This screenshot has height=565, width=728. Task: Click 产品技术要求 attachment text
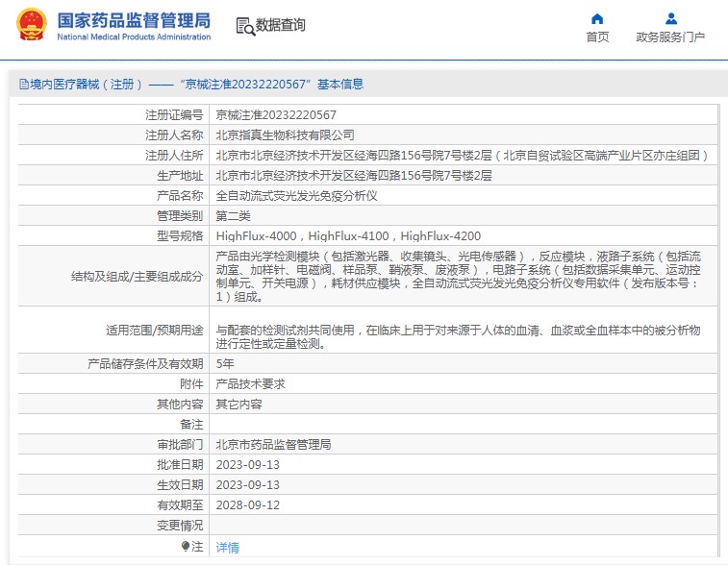tap(250, 384)
